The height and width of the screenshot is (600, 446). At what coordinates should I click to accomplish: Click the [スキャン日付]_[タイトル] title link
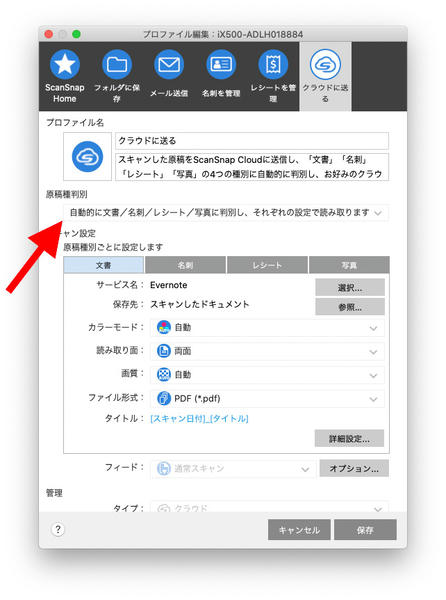coord(199,419)
